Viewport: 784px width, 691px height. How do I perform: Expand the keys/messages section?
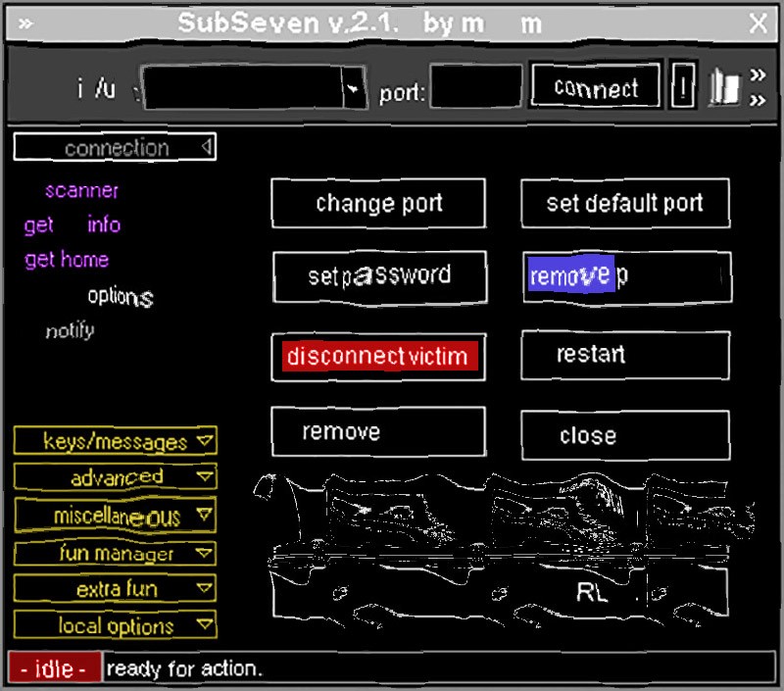click(115, 440)
